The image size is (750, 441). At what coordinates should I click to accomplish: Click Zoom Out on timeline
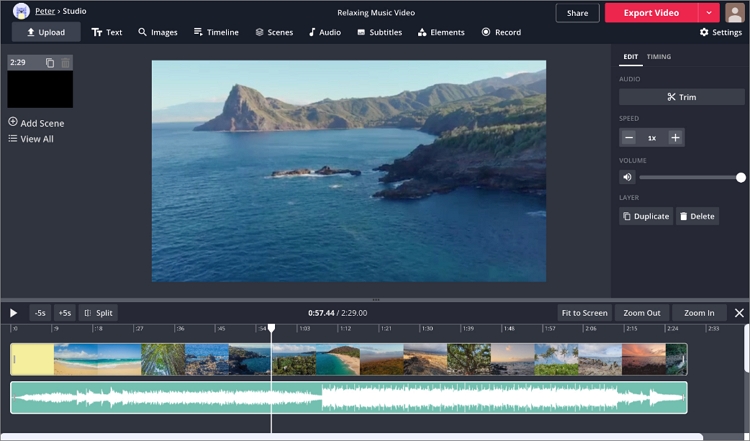(641, 313)
